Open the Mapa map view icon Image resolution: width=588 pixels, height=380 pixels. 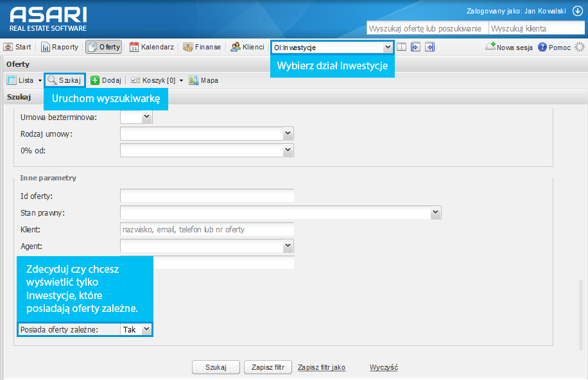click(x=194, y=80)
